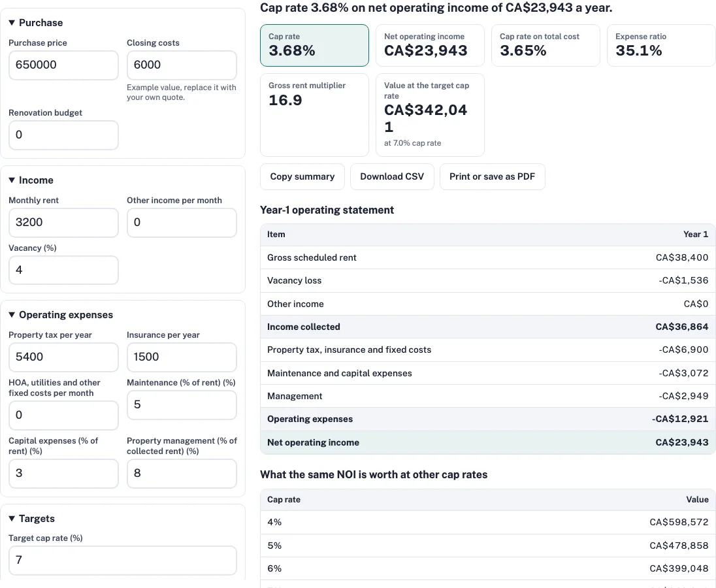Collapse the Targets section
The height and width of the screenshot is (588, 716).
(x=31, y=519)
